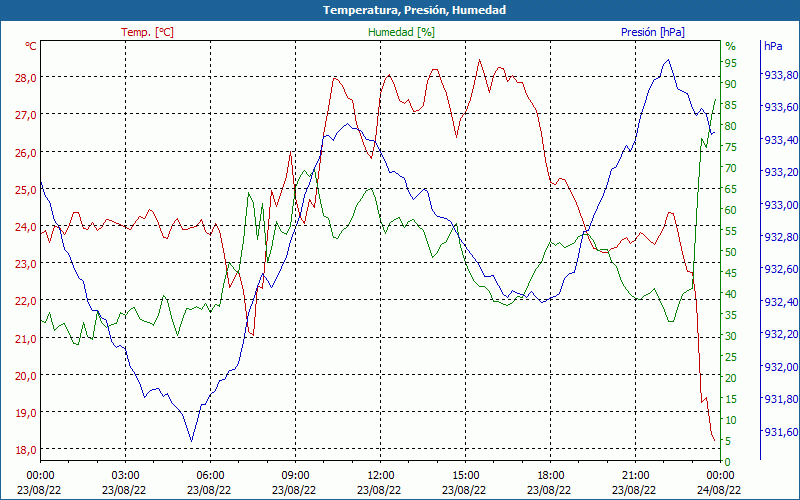Click the 22,0 temperature axis value
The height and width of the screenshot is (500, 800).
26,301
